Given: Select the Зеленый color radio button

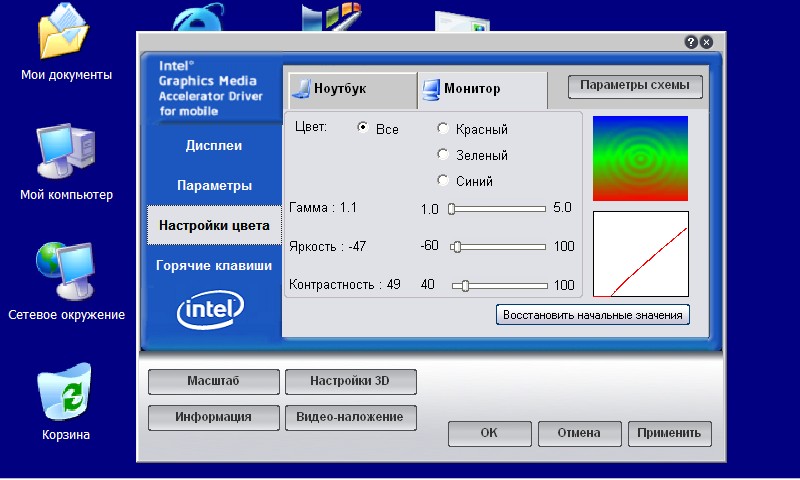Looking at the screenshot, I should (443, 155).
